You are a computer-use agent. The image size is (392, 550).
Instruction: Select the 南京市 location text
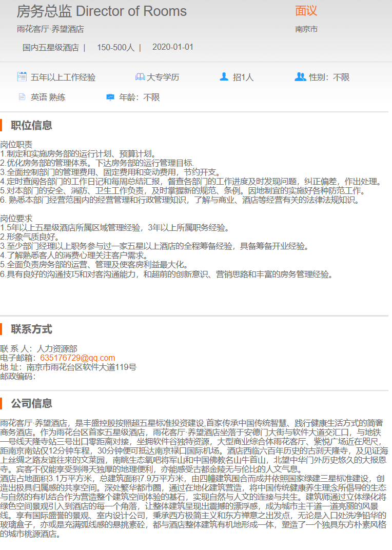(x=306, y=29)
